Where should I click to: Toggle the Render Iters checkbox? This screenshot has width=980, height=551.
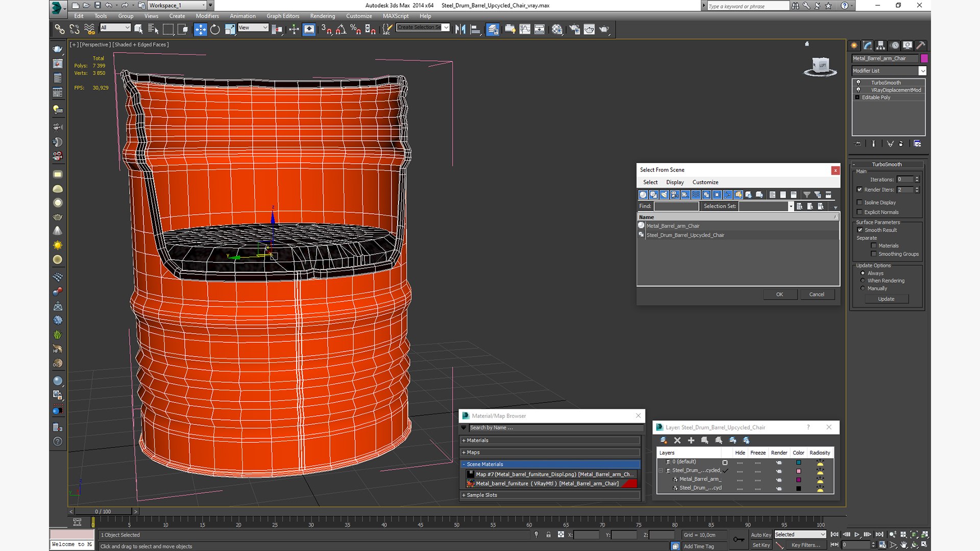click(860, 190)
